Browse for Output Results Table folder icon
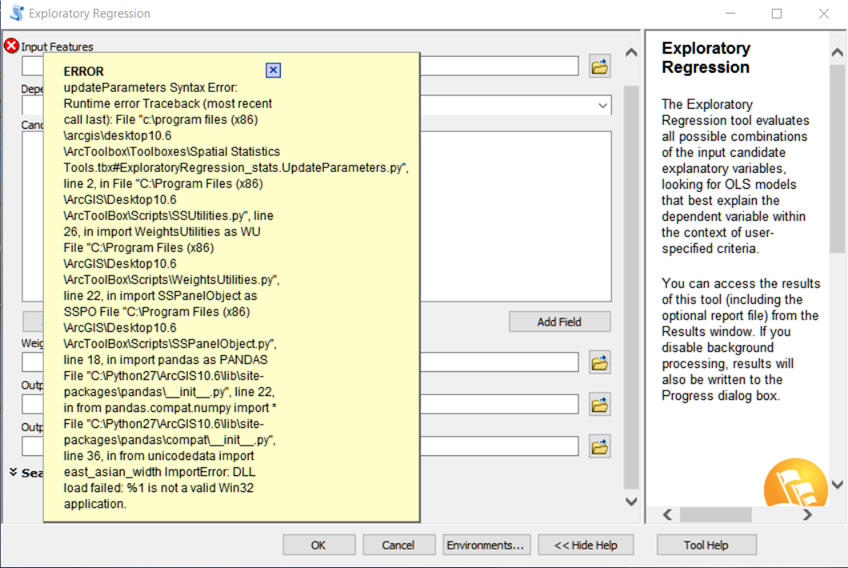The height and width of the screenshot is (568, 848). [599, 447]
